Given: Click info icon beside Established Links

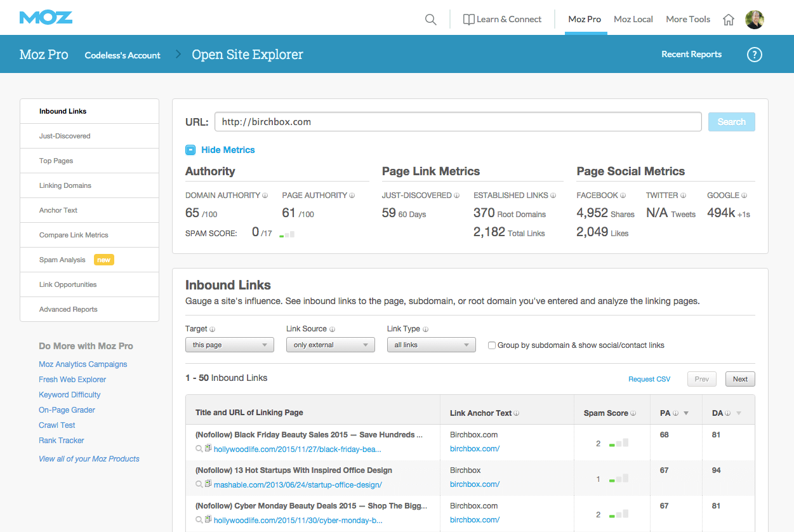Looking at the screenshot, I should click(x=553, y=196).
